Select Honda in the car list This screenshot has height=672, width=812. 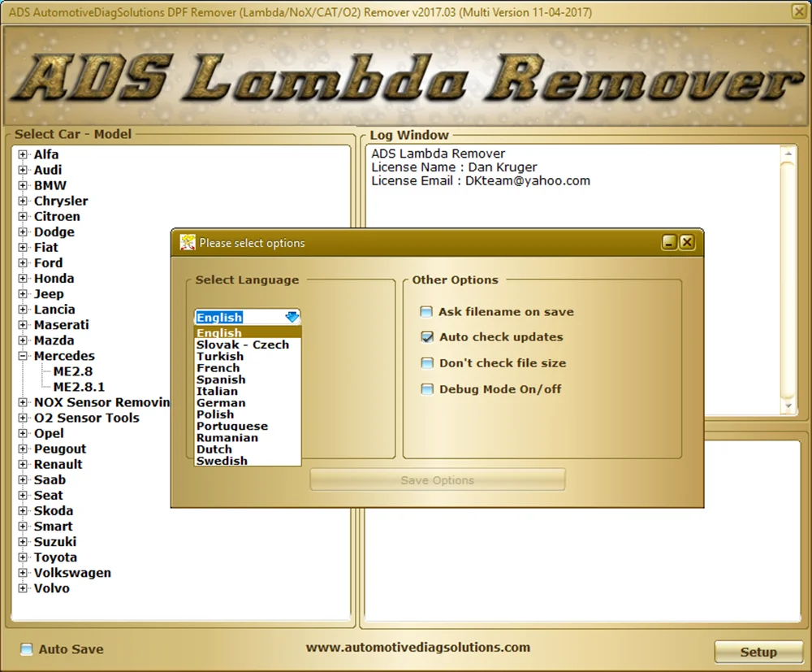[x=54, y=278]
